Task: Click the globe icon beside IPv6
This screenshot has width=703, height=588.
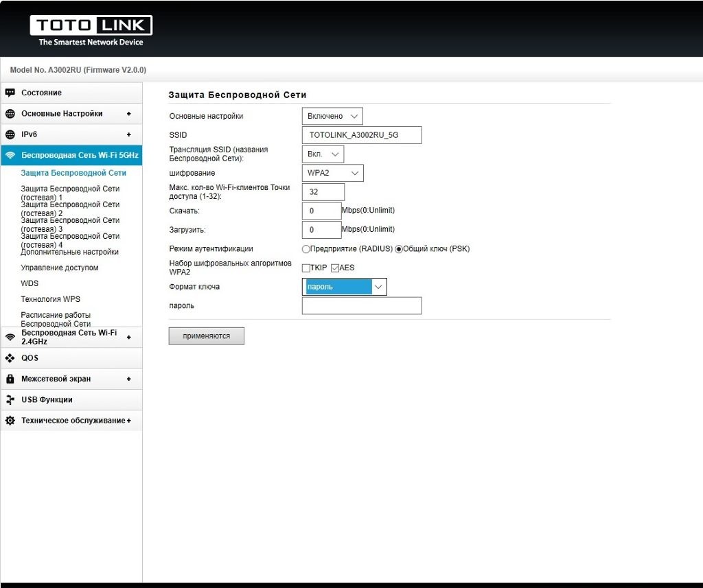Action: click(10, 134)
